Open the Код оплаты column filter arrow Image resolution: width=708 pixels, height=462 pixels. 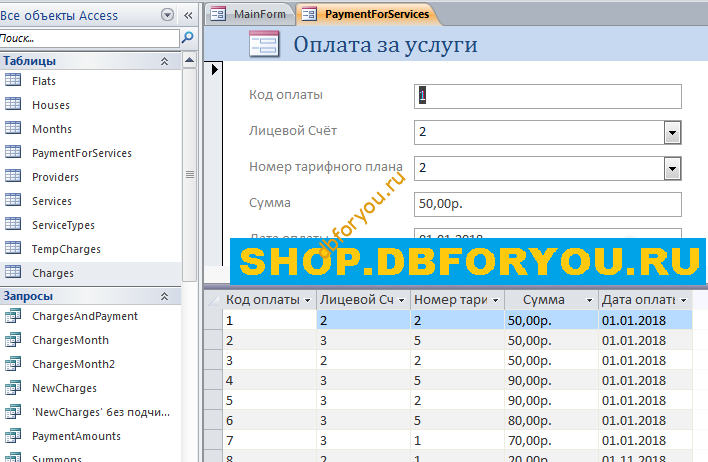pos(307,300)
